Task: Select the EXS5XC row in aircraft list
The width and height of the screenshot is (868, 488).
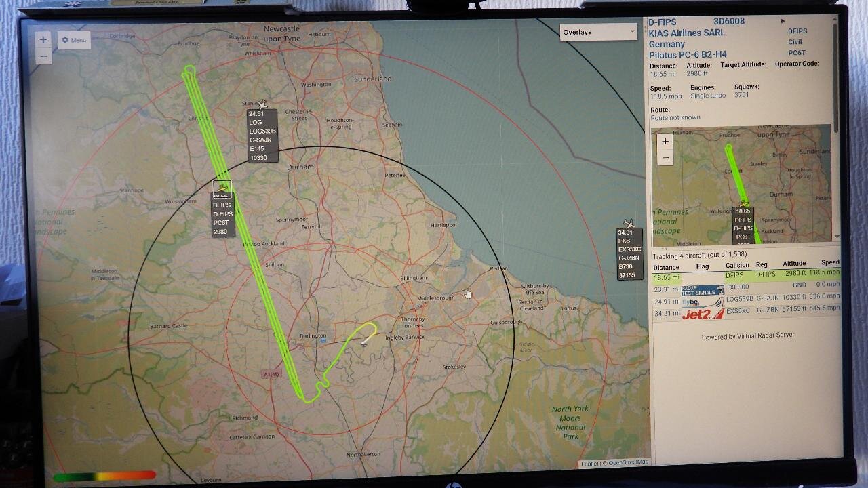Action: [x=746, y=312]
